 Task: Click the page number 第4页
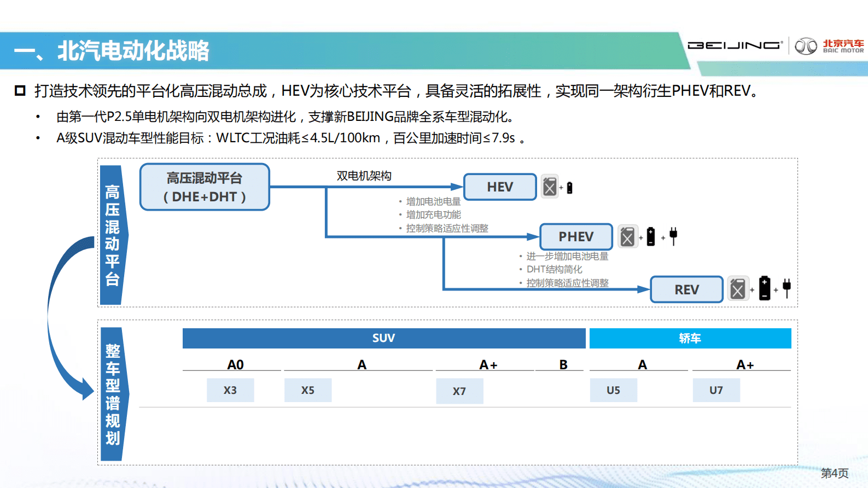tap(835, 473)
